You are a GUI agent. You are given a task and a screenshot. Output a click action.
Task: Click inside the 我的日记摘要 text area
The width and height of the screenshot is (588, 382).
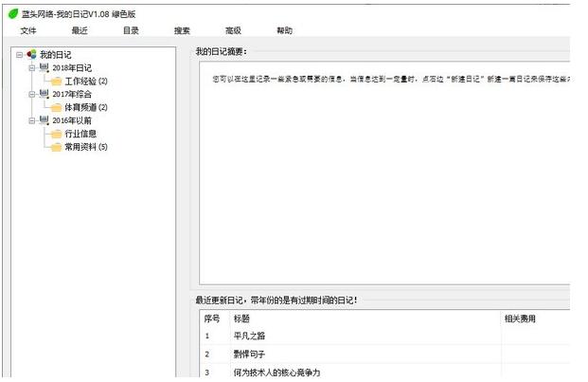click(384, 173)
